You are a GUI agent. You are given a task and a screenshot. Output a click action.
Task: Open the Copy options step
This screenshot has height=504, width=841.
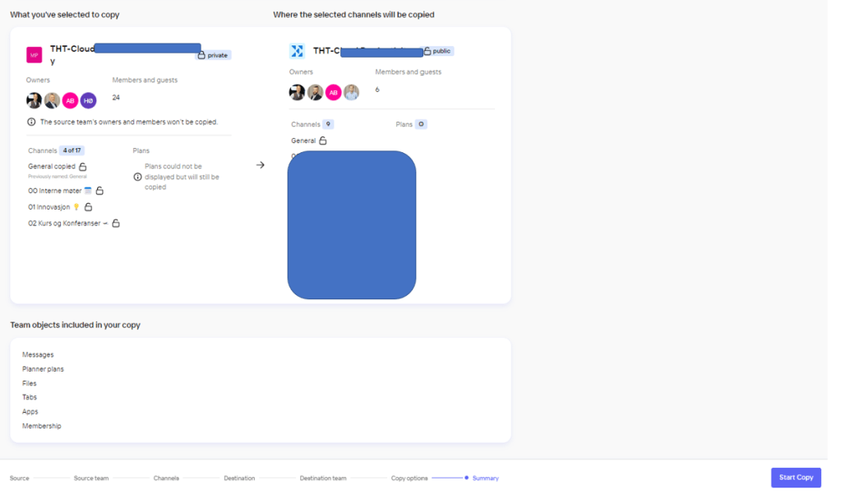409,478
